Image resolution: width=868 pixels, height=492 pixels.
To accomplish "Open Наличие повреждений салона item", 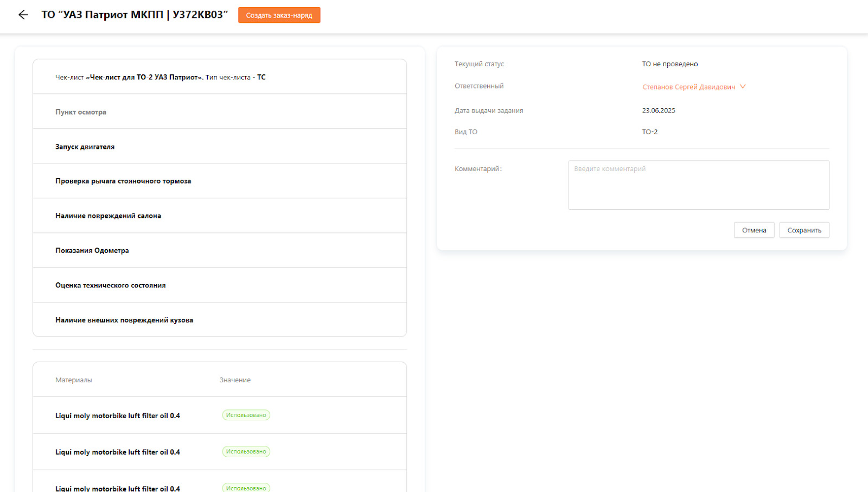I will pos(108,216).
